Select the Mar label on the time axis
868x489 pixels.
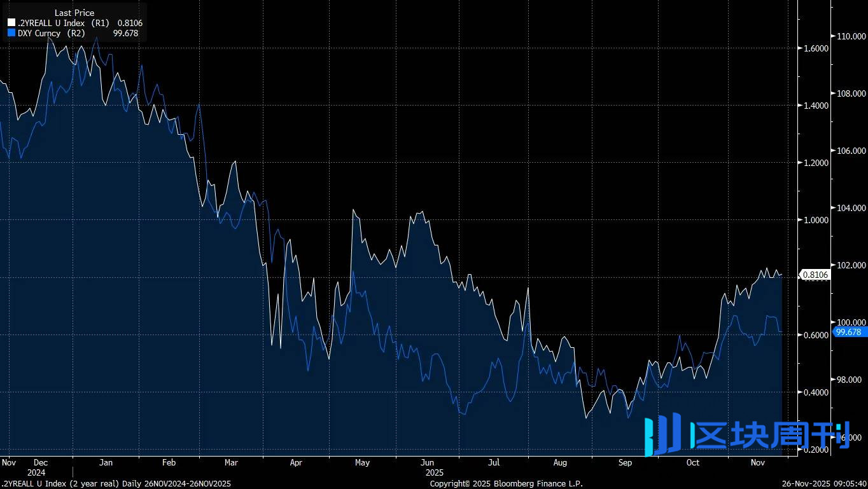point(231,462)
